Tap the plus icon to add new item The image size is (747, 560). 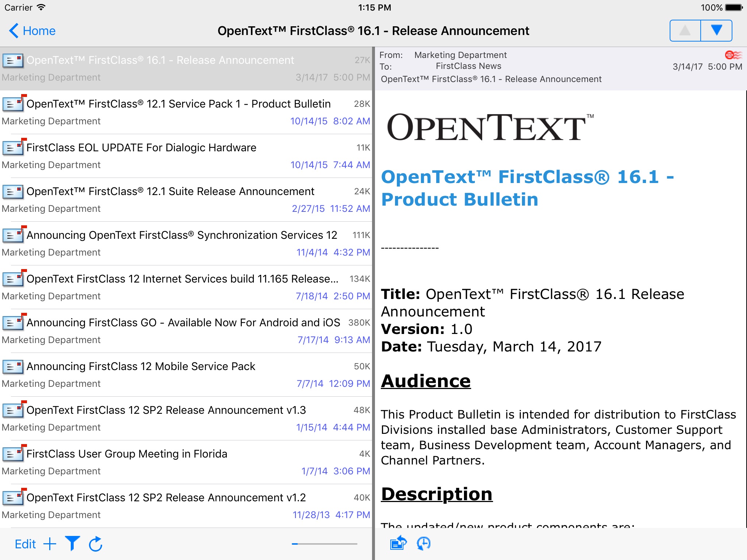click(50, 544)
